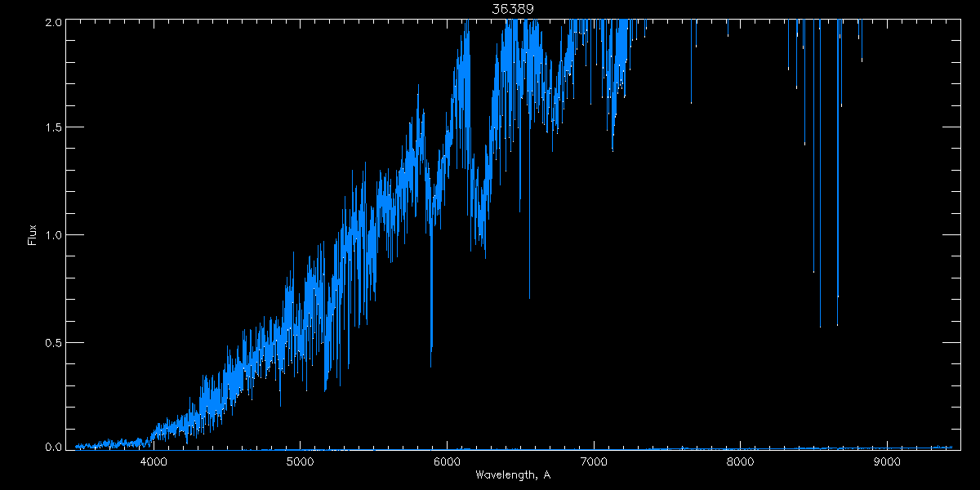Click the 2.0 flux tick label
980x490 pixels.
point(52,22)
